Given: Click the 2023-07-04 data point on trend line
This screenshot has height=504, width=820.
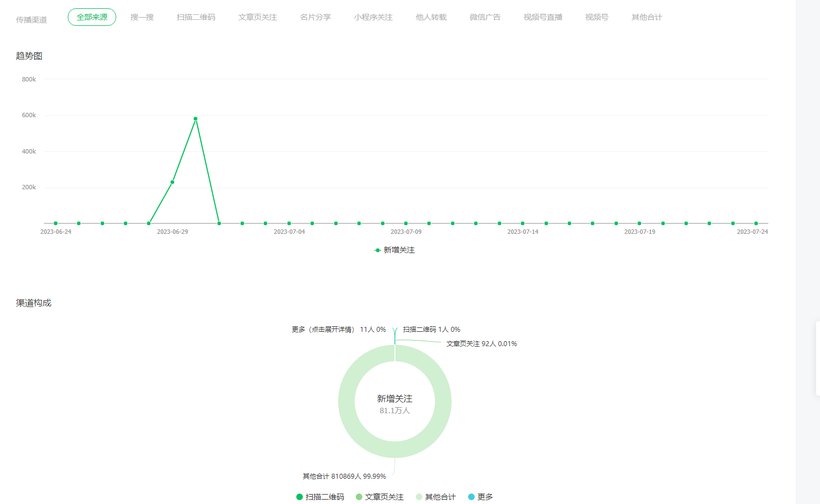Looking at the screenshot, I should pos(289,223).
